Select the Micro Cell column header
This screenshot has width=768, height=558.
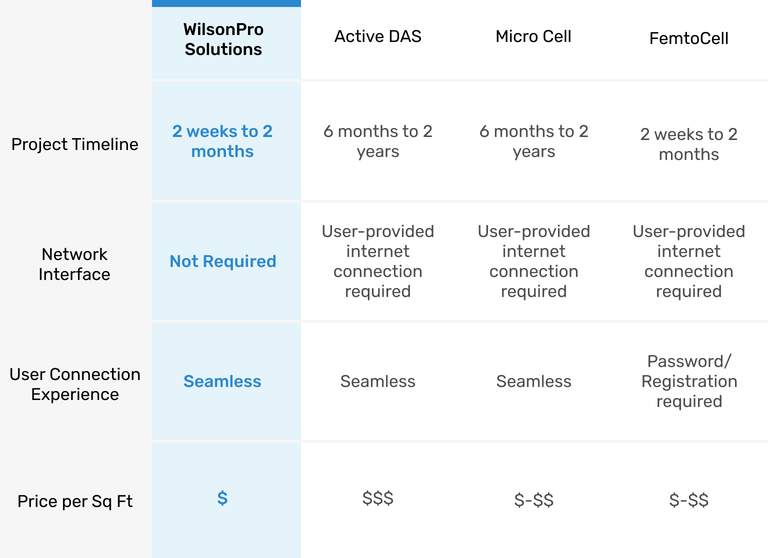(x=533, y=37)
